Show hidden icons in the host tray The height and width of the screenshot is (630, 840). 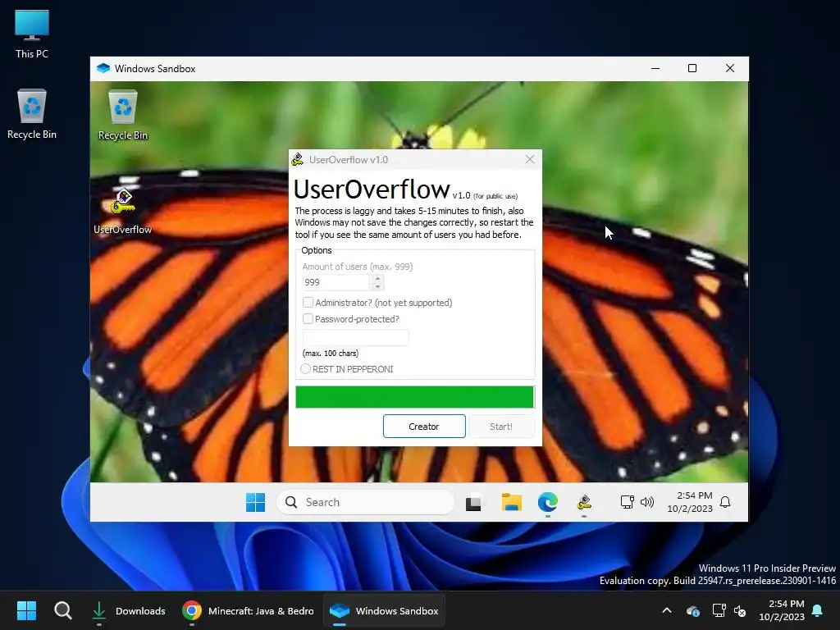667,610
